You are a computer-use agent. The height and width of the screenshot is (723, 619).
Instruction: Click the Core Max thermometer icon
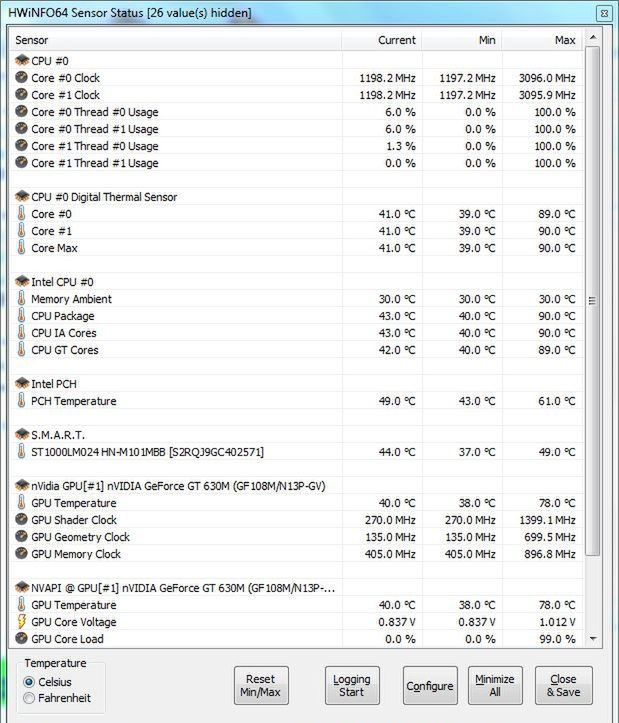click(x=21, y=248)
